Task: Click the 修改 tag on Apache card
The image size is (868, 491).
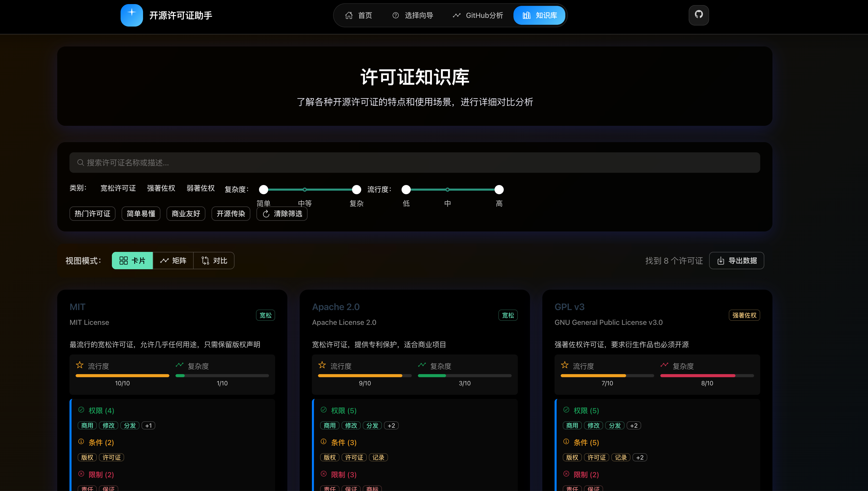Action: coord(351,426)
